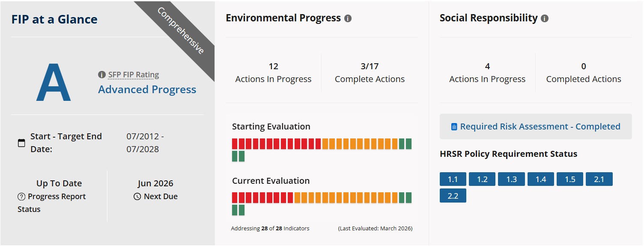Click question mark icon by Progress Report Status
This screenshot has width=644, height=247.
tap(21, 197)
